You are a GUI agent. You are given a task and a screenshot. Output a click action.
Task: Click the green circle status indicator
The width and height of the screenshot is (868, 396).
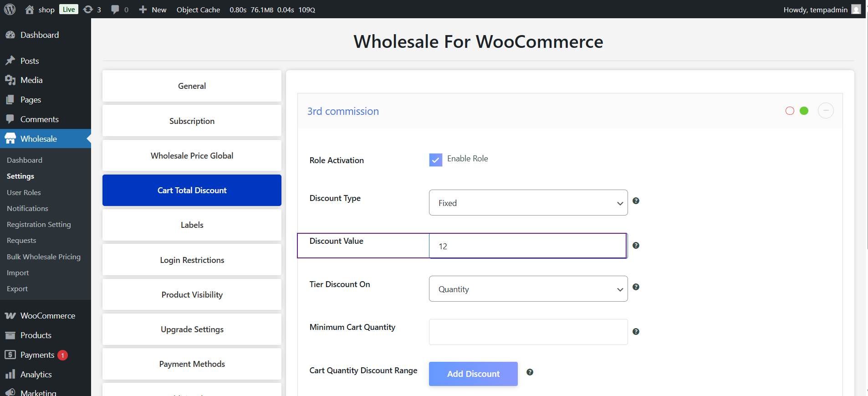pyautogui.click(x=804, y=111)
